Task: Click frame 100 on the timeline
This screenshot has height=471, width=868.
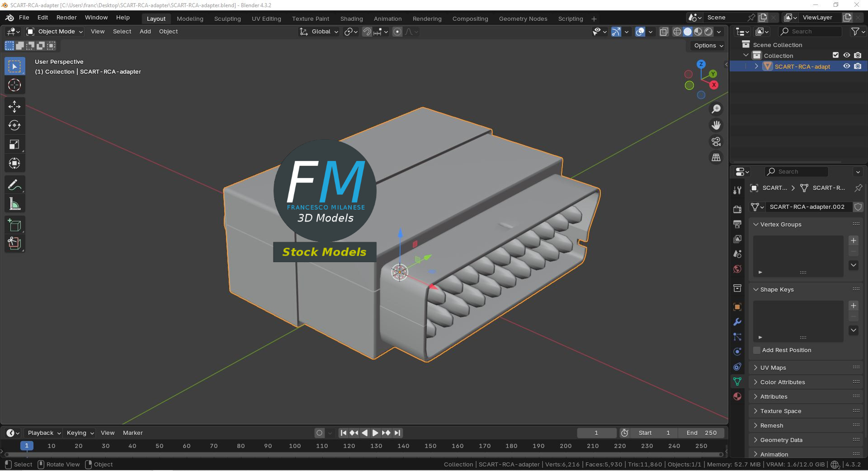Action: point(295,446)
